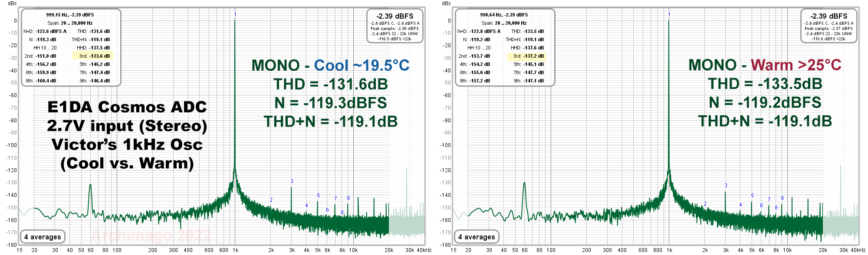Click the '2nd: -153.7 dB' harmonic value
This screenshot has height=255, width=868.
[x=474, y=56]
